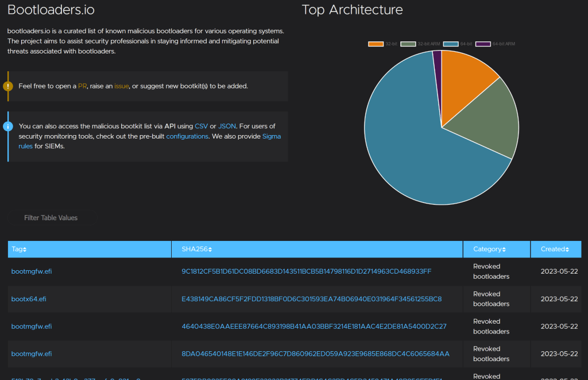Open the PR link
This screenshot has width=588, height=380.
tap(82, 86)
